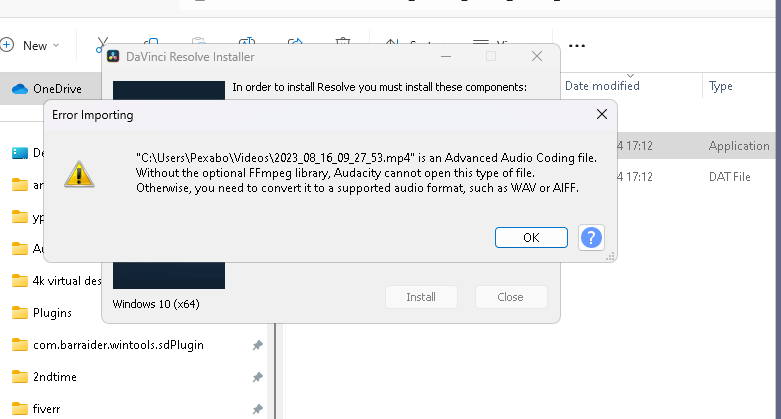Click the fiverr folder icon
The image size is (781, 419).
coord(20,409)
